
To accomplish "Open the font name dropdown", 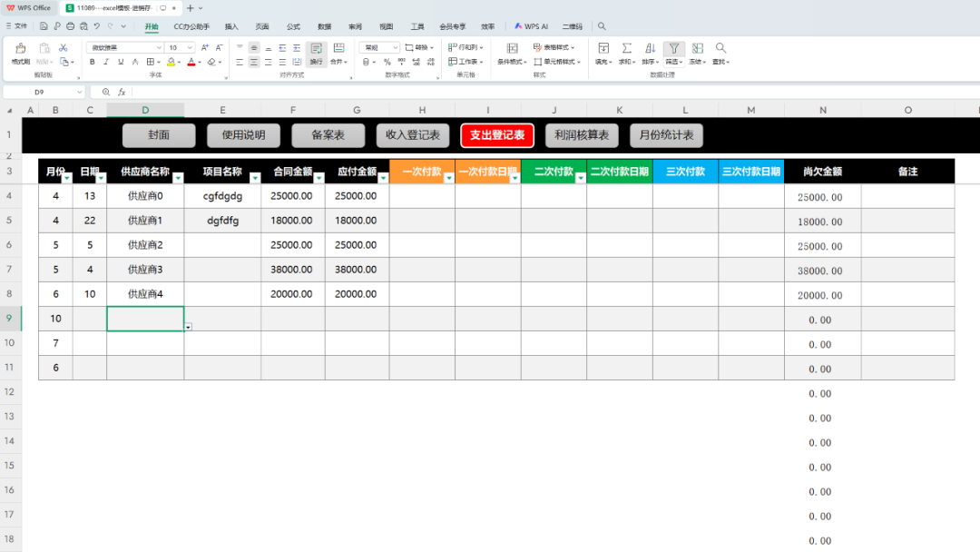I will pos(159,47).
